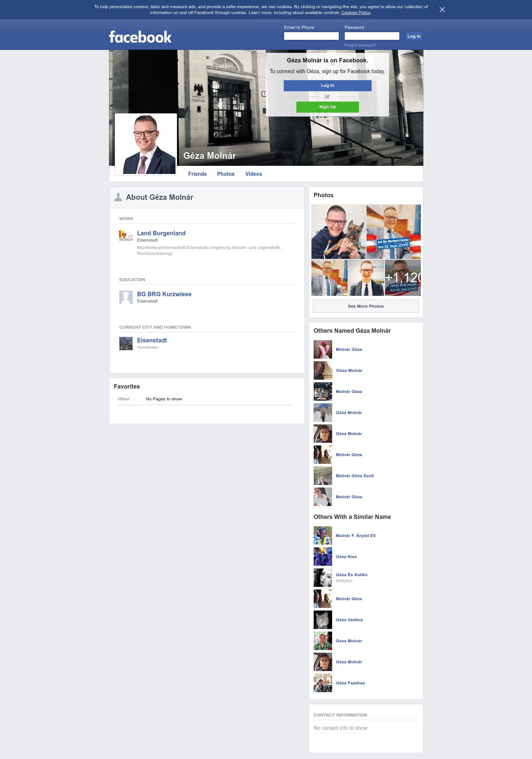Image resolution: width=532 pixels, height=759 pixels.
Task: Click the green Sign Up button
Action: pyautogui.click(x=328, y=107)
